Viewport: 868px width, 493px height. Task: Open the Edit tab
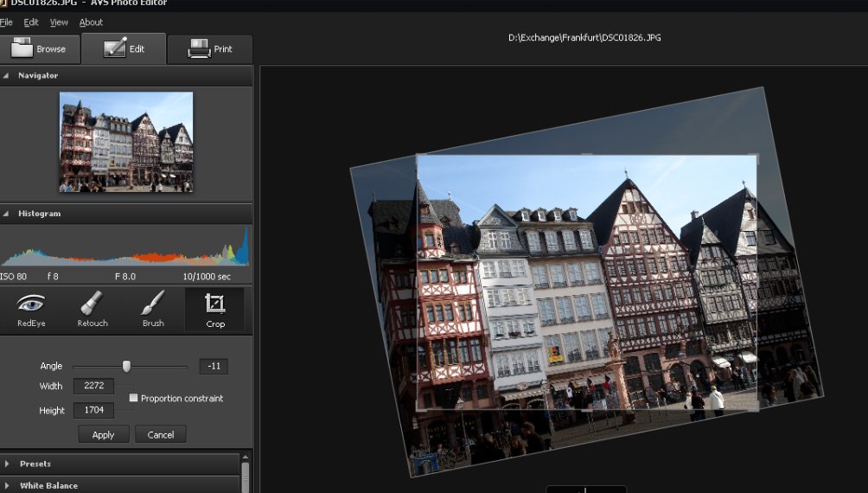coord(124,49)
